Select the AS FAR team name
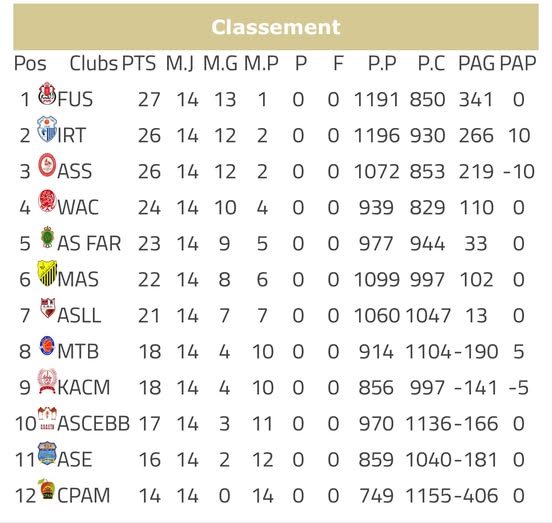This screenshot has height=523, width=552. pyautogui.click(x=89, y=244)
